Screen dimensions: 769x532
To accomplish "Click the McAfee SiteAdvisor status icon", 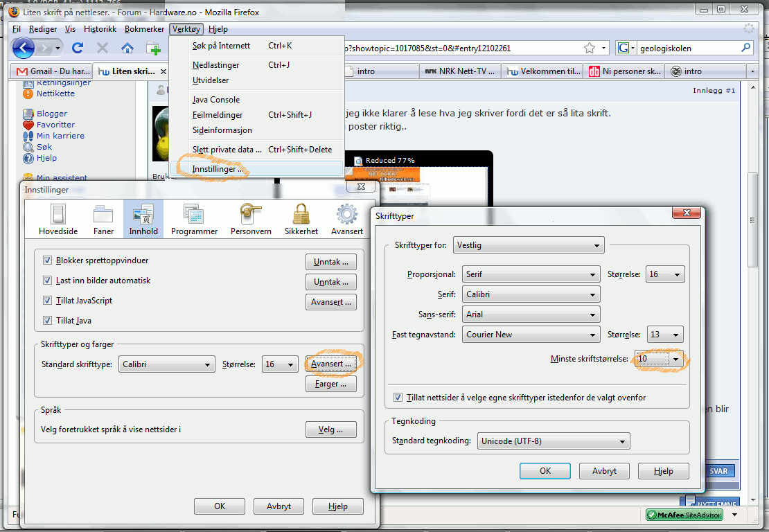I will coord(684,515).
